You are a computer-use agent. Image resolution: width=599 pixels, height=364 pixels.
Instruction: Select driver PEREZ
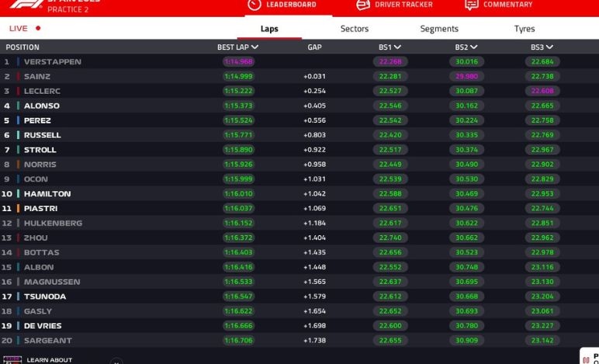point(37,120)
